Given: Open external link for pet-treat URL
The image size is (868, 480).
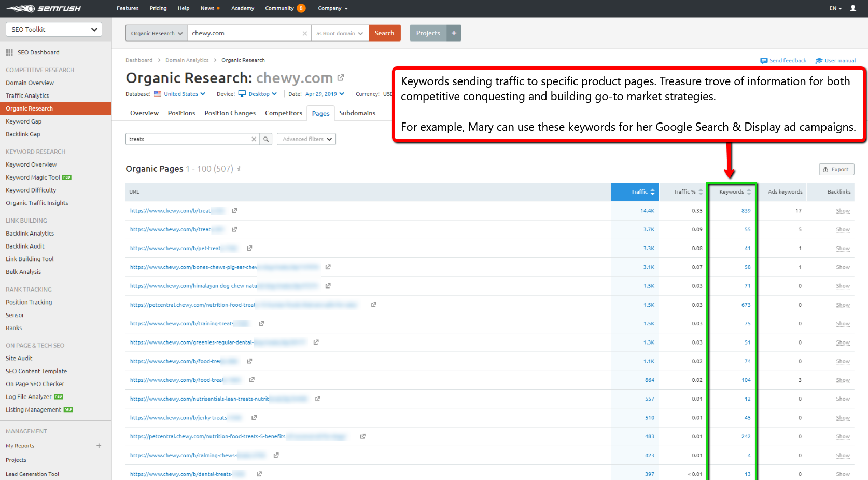Looking at the screenshot, I should pyautogui.click(x=249, y=248).
